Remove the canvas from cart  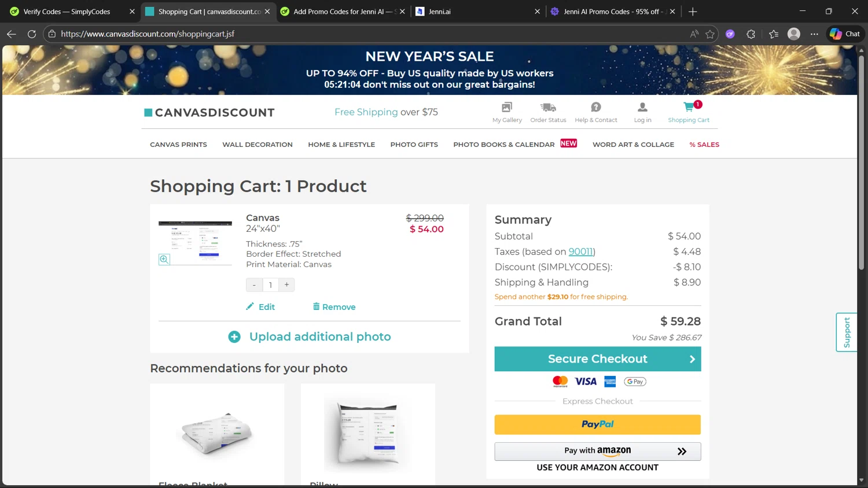334,307
